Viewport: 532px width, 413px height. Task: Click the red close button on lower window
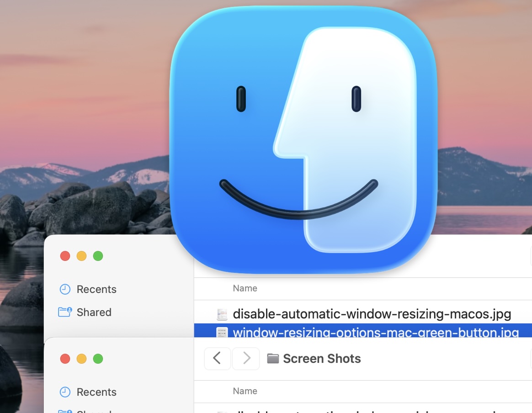[65, 359]
